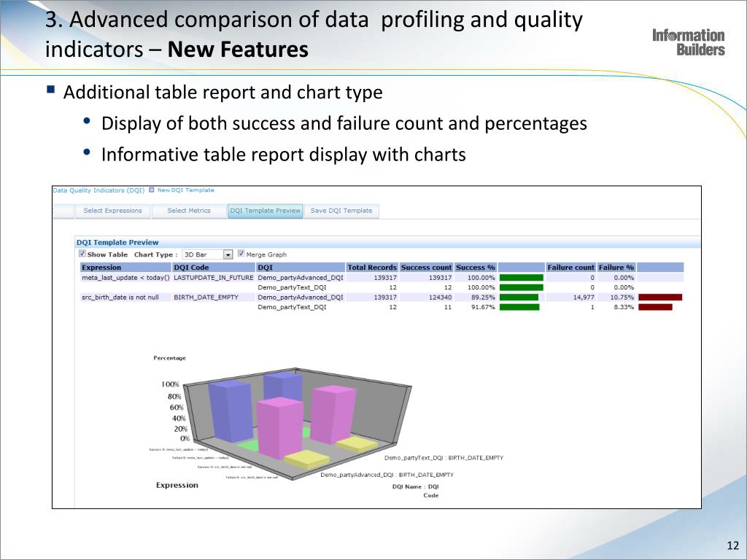Go to the Save DQI Template tab
Viewport: 747px width, 560px height.
point(341,211)
